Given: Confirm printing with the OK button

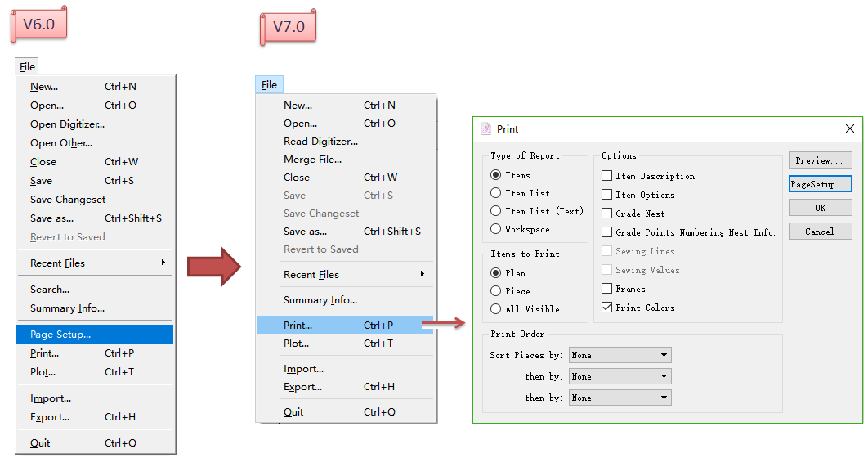Looking at the screenshot, I should click(820, 208).
